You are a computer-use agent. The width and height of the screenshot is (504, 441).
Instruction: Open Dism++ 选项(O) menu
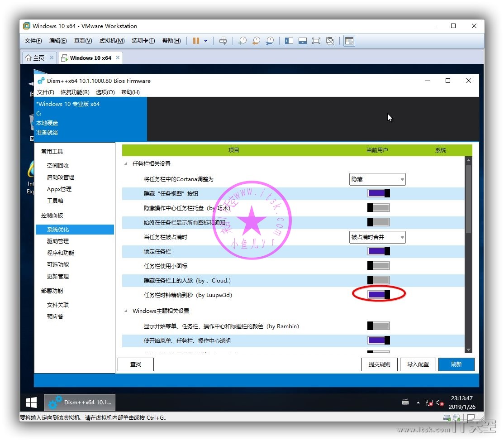click(105, 92)
